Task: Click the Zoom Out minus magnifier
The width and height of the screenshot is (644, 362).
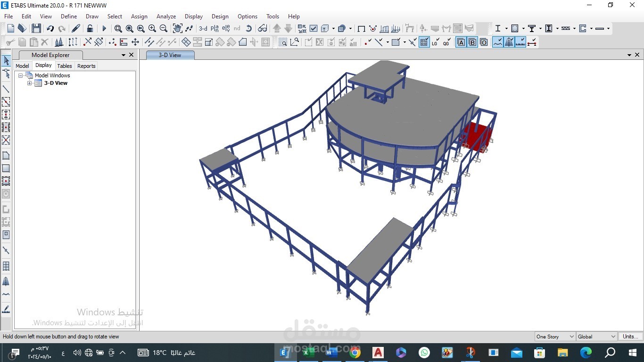Action: (164, 29)
